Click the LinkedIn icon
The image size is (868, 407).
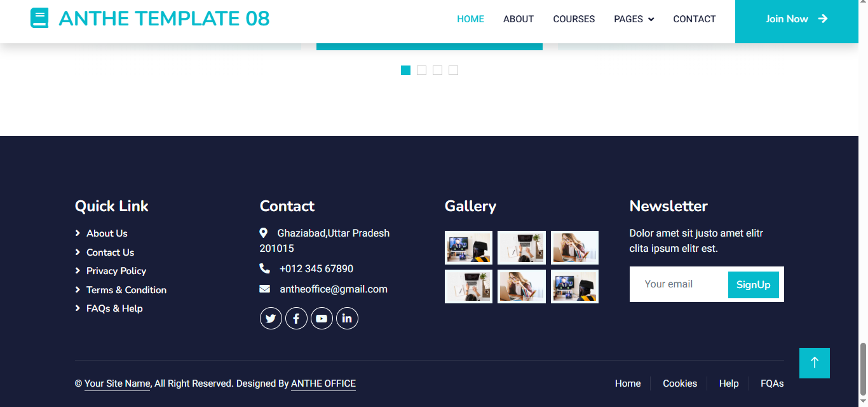[347, 318]
